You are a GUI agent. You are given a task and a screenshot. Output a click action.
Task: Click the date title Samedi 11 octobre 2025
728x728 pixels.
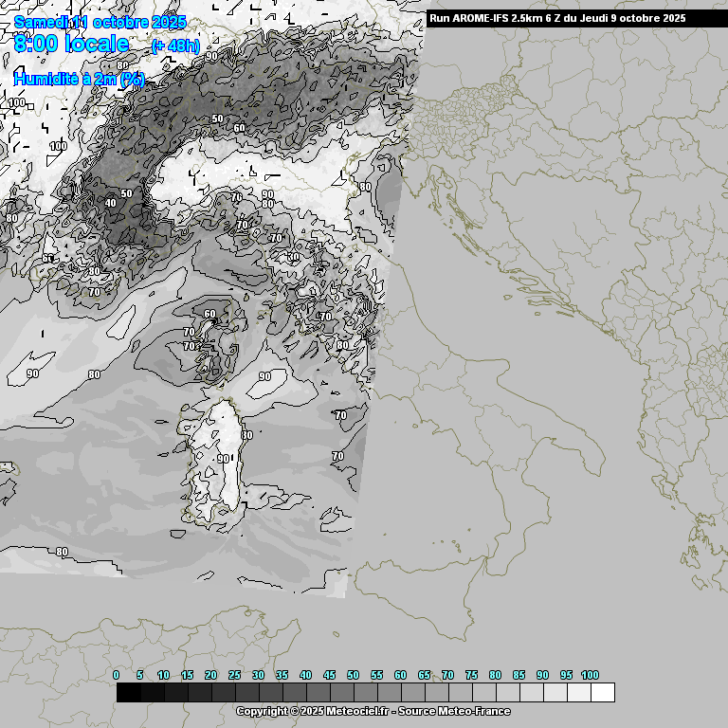click(100, 21)
